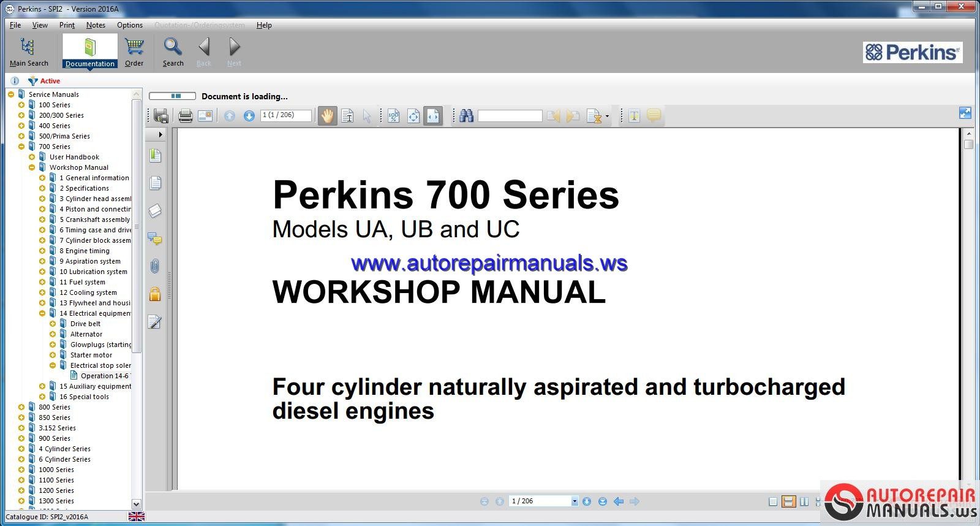Select 11 Fuel system chapter
Screen dimensions: 980x526
point(82,282)
